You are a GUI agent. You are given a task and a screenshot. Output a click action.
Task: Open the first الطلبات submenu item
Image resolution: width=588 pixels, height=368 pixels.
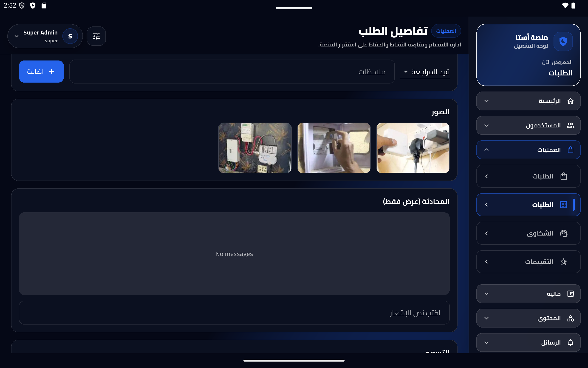[x=528, y=176]
